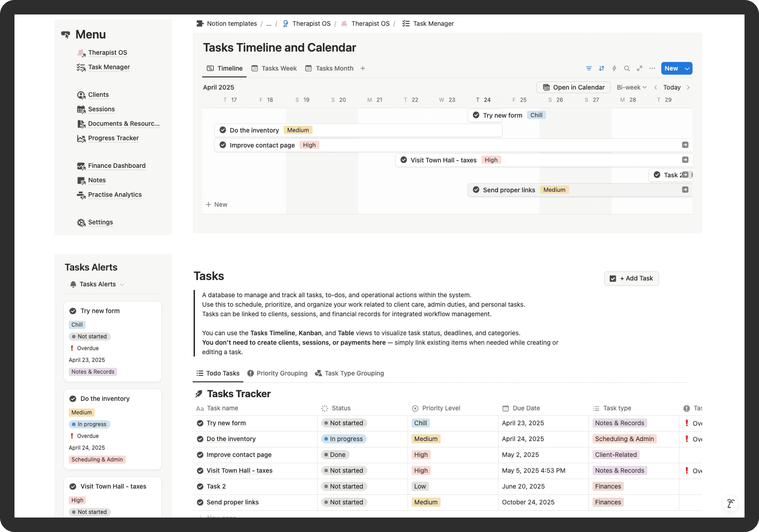Click the search magnifier icon in timeline
The height and width of the screenshot is (532, 759).
[x=627, y=68]
